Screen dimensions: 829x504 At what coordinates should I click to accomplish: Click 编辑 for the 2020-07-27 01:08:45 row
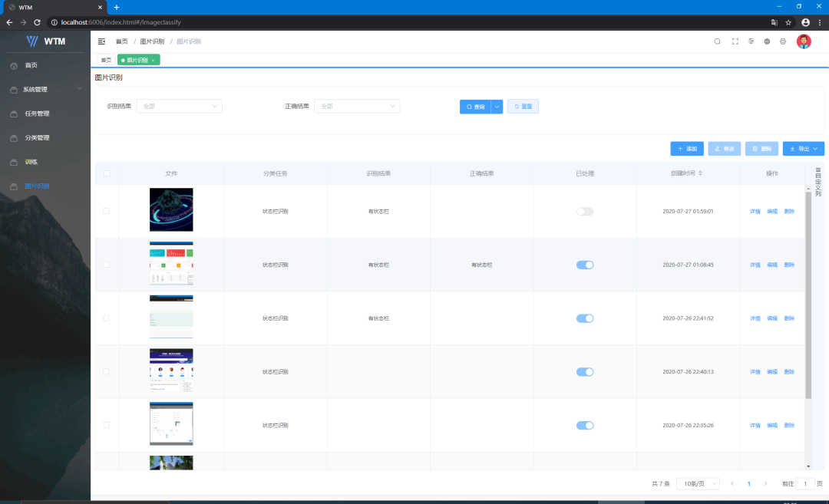pyautogui.click(x=772, y=265)
